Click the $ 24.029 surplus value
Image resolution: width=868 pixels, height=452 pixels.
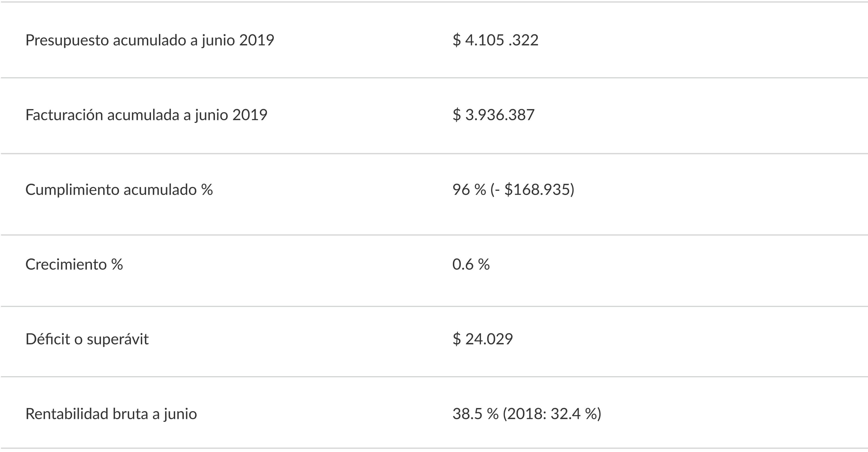483,339
